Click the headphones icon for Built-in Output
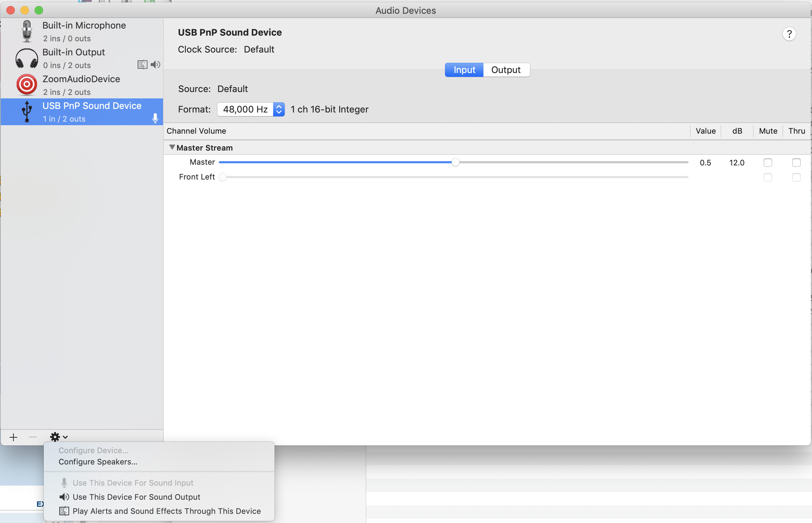Viewport: 812px width, 523px height. click(x=26, y=58)
